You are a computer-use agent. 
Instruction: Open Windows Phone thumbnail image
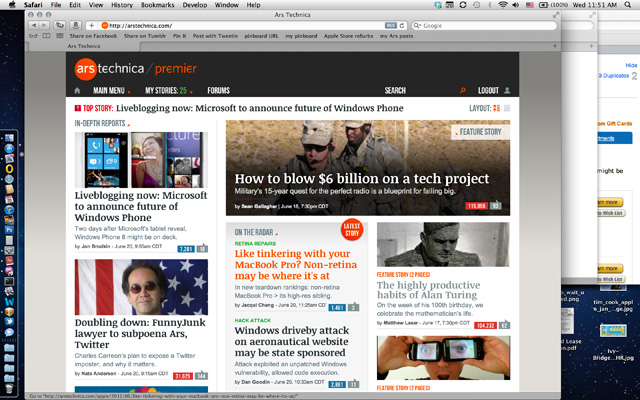pos(141,160)
